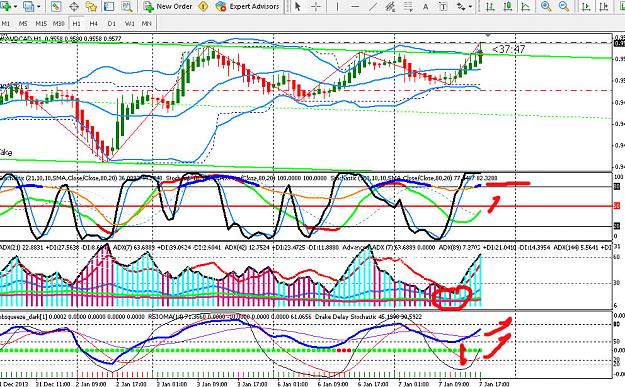Select the text label 'T' tool
The width and height of the screenshot is (625, 387).
443,6
